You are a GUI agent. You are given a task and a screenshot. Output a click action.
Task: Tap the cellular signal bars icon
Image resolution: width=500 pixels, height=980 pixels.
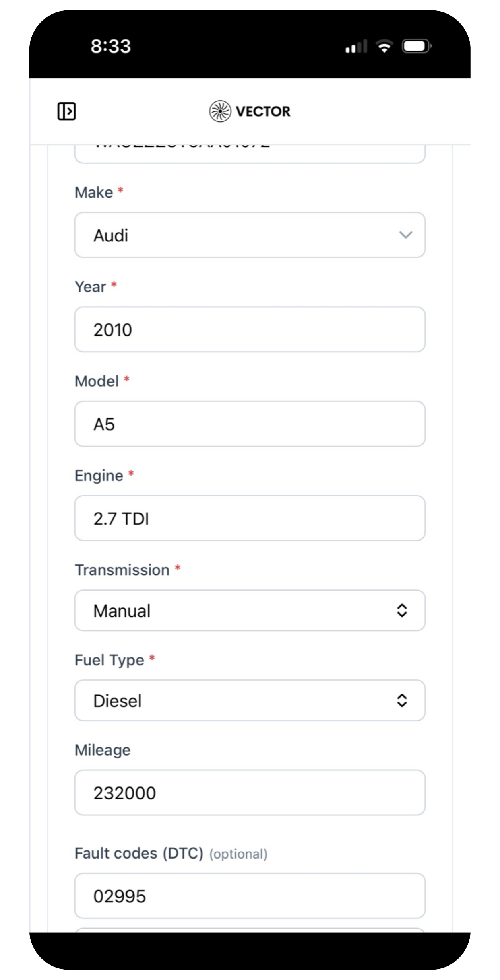click(356, 47)
